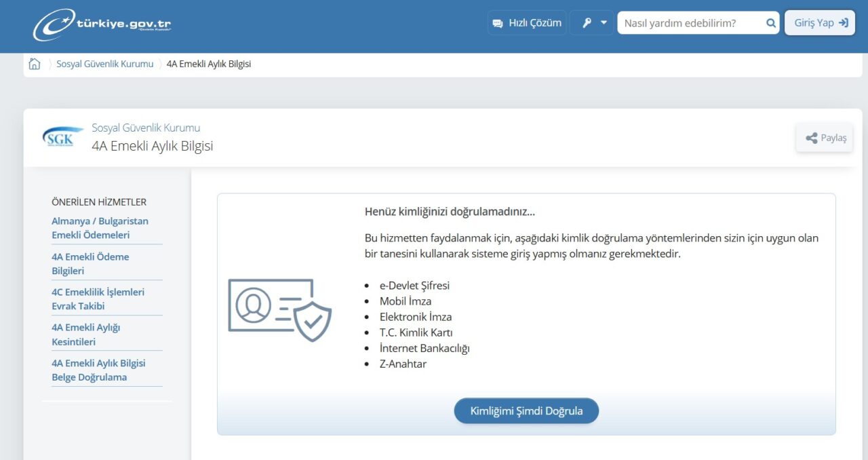
Task: Click the share icon next to Paylaş
Action: (811, 138)
